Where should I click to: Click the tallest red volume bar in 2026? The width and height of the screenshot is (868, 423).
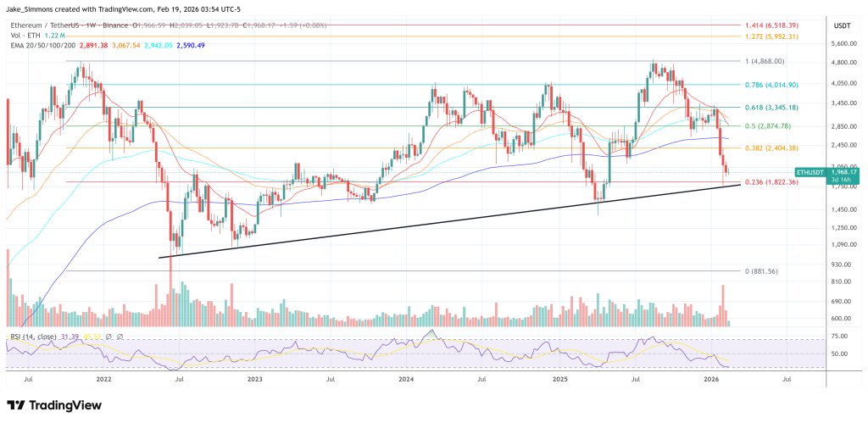(721, 305)
